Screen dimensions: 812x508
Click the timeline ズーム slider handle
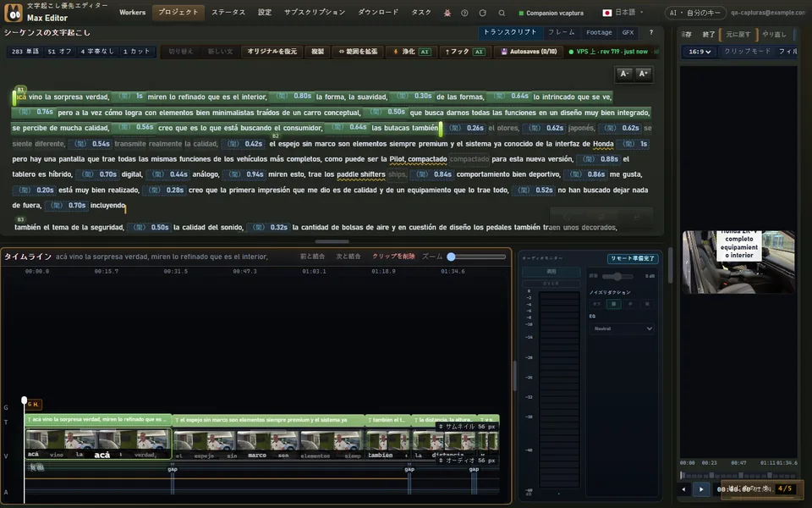pyautogui.click(x=451, y=257)
